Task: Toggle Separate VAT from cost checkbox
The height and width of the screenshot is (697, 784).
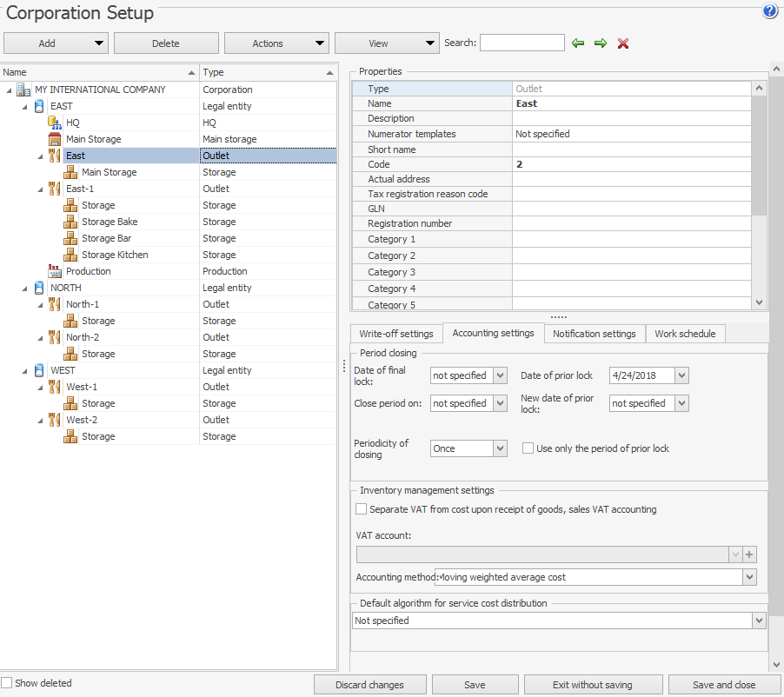Action: coord(362,509)
